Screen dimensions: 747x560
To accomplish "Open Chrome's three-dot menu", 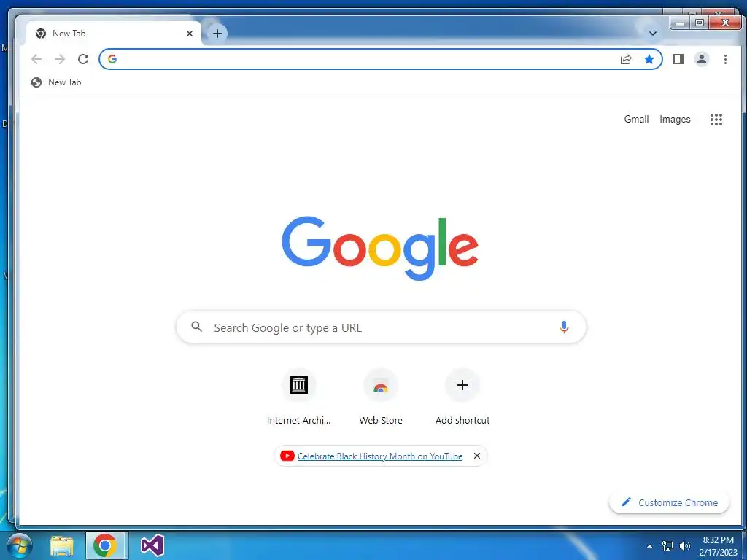I will tap(725, 59).
